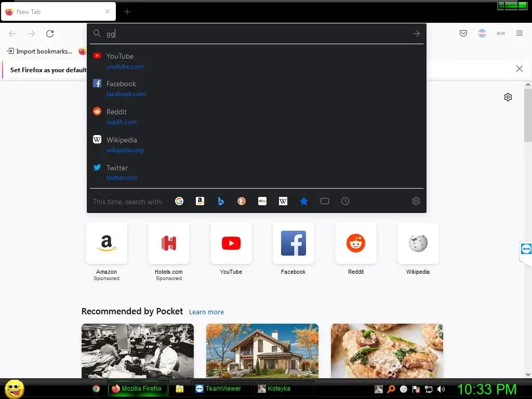Personalize new tab gear icon
The height and width of the screenshot is (399, 532).
(x=508, y=97)
